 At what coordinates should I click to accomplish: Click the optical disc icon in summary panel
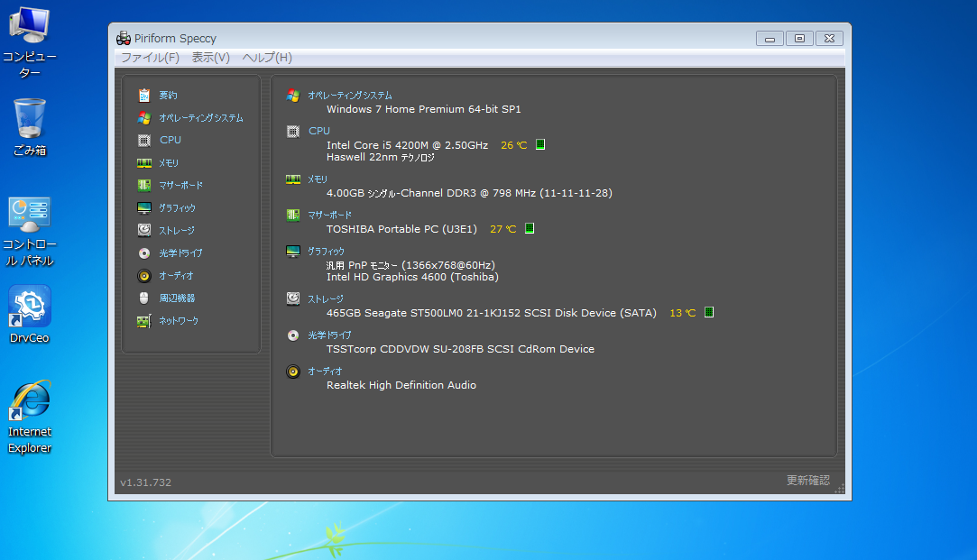pyautogui.click(x=293, y=335)
